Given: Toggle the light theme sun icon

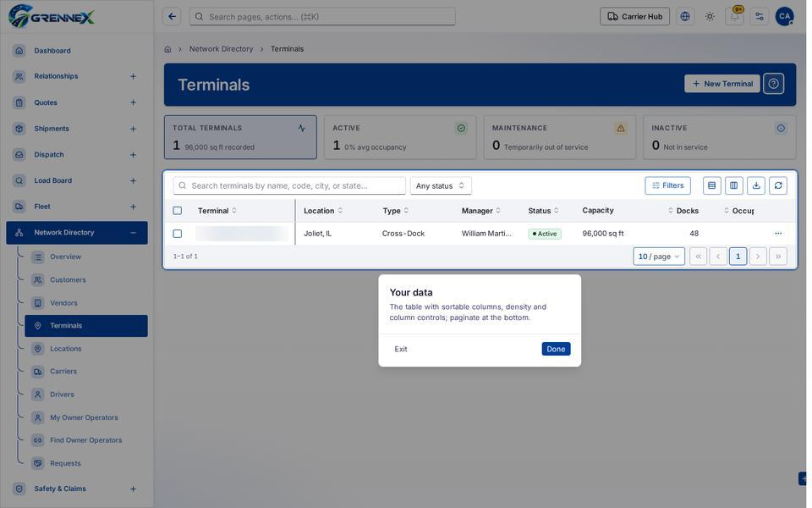Looking at the screenshot, I should 710,17.
